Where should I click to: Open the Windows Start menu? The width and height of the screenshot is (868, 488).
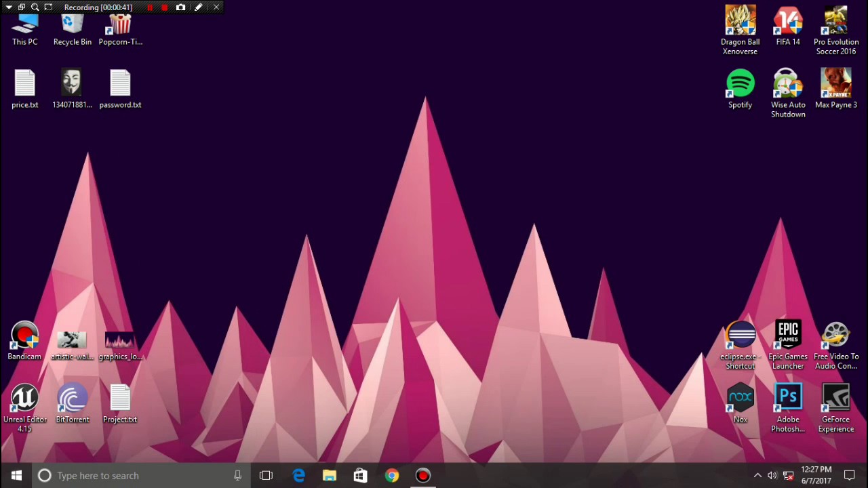click(x=16, y=476)
